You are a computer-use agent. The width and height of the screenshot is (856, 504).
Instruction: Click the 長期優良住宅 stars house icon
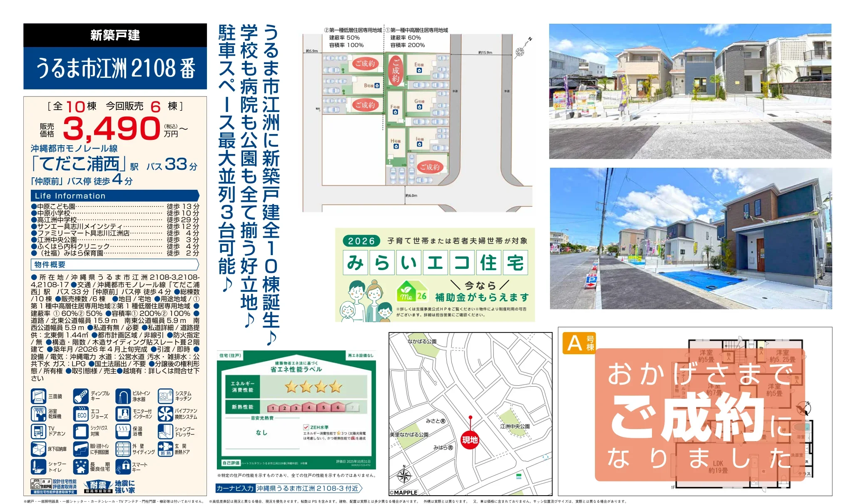81,467
